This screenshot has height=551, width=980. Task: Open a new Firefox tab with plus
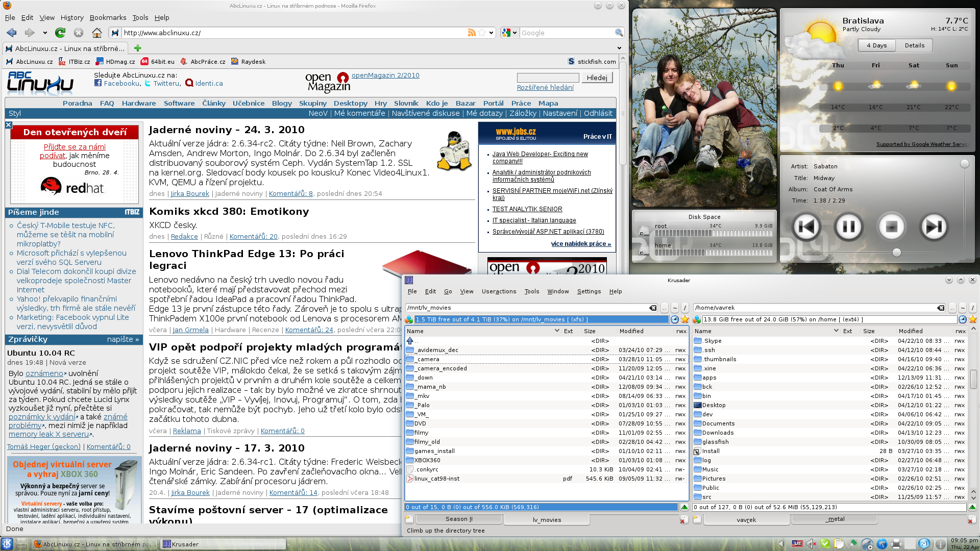click(137, 48)
